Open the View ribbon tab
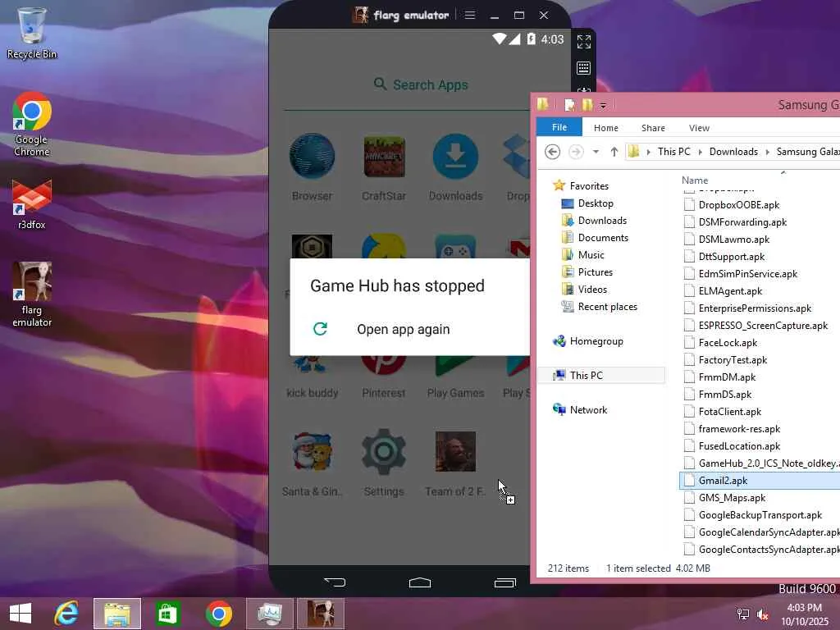 pos(699,127)
